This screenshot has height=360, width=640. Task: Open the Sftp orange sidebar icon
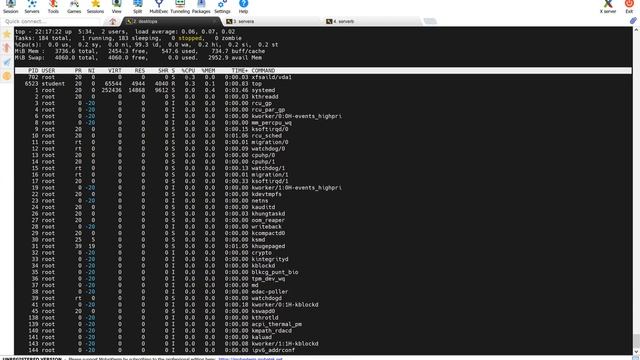click(x=7, y=76)
